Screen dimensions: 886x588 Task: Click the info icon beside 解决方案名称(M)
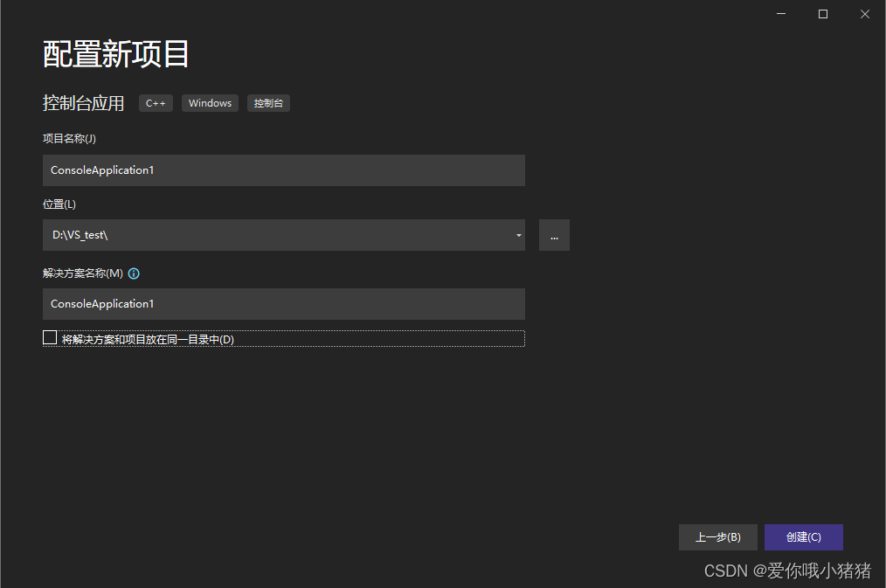tap(133, 273)
